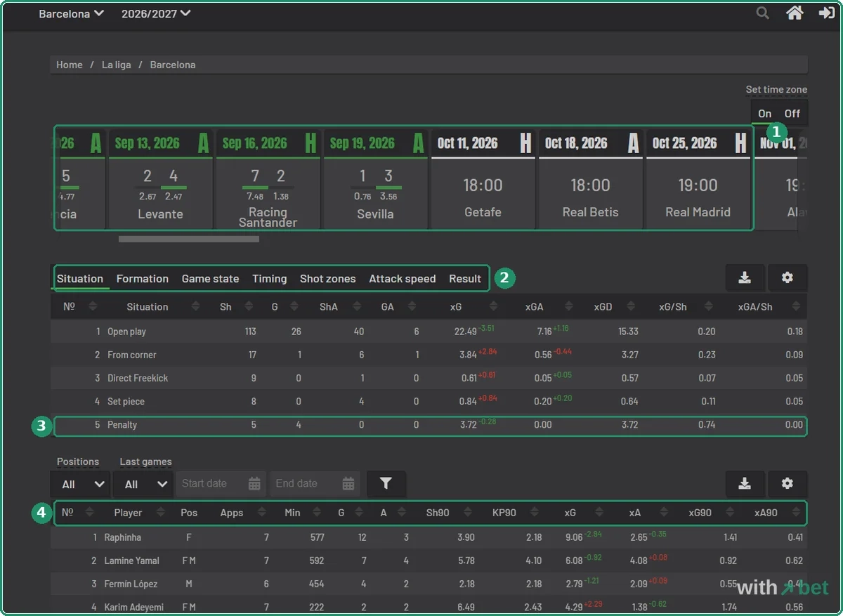Screen dimensions: 843x616
Task: Open Raphinha player page
Action: coord(123,537)
